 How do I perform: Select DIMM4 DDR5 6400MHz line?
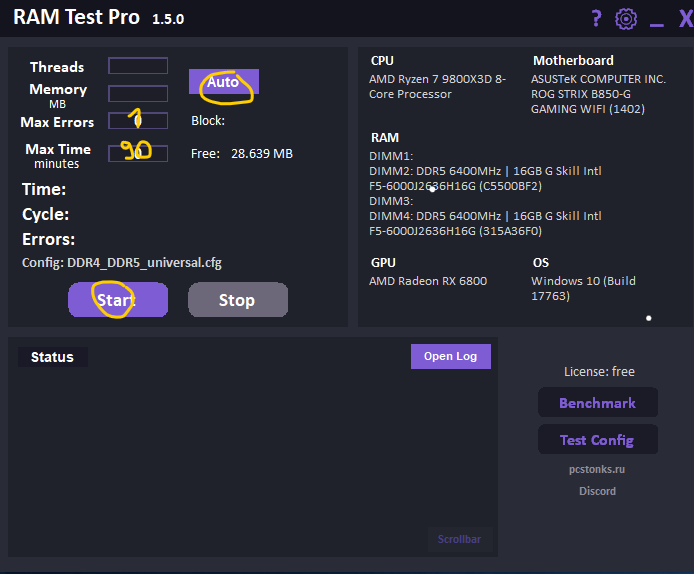point(485,216)
